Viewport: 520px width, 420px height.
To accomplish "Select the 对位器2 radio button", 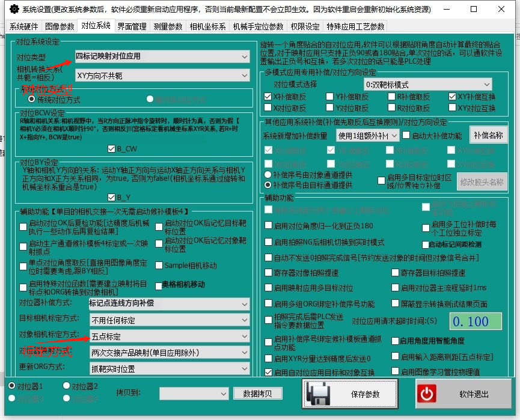I will (x=66, y=386).
